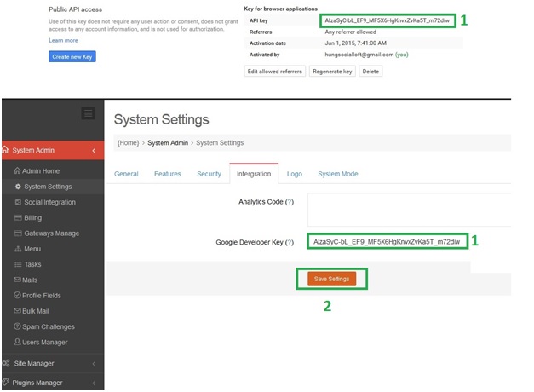The height and width of the screenshot is (392, 534).
Task: Click the Mails envelope icon
Action: [18, 280]
